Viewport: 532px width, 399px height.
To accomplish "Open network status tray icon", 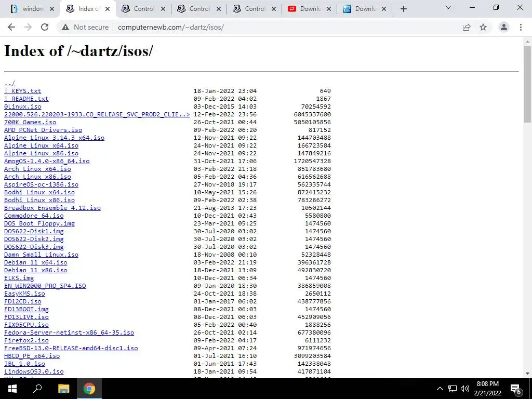I will [453, 389].
